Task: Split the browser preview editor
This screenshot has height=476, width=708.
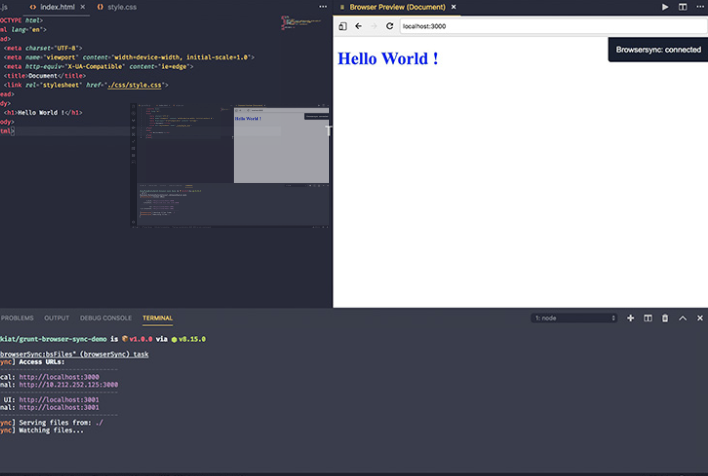Action: (683, 7)
